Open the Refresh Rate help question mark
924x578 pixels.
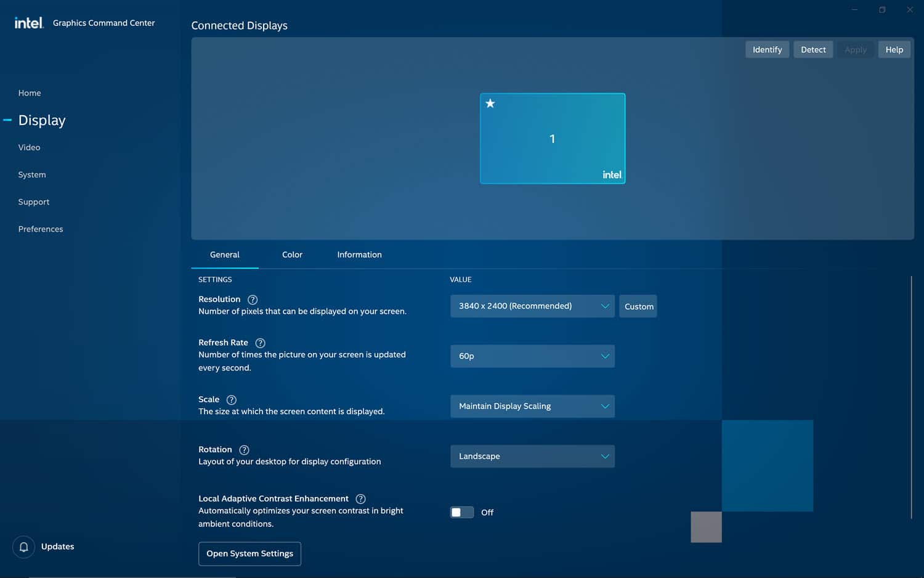pos(260,343)
